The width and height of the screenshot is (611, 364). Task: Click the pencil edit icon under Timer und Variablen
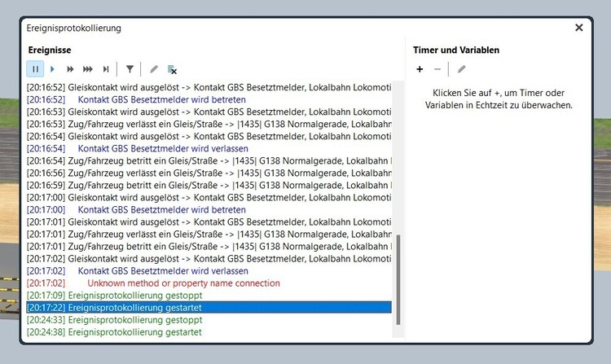pos(461,69)
